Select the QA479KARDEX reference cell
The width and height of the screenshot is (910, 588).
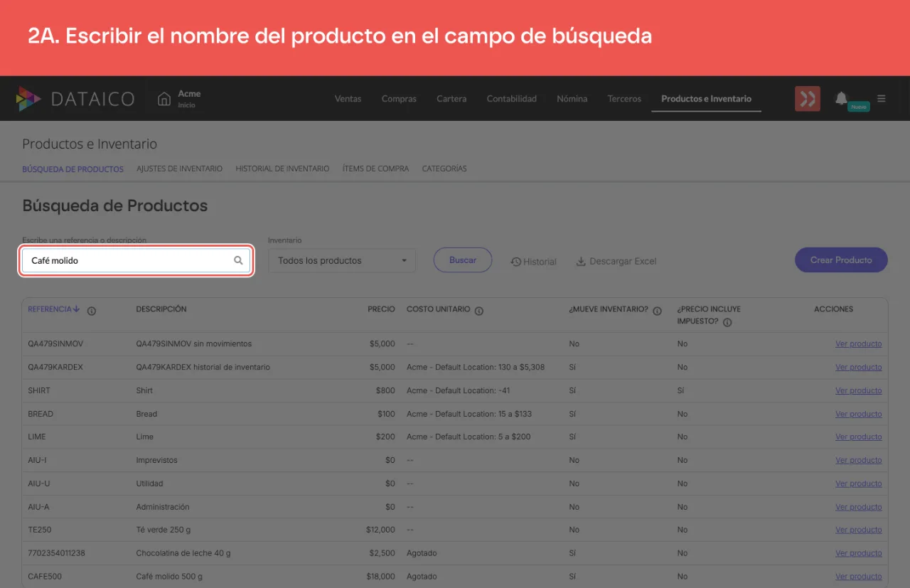tap(55, 368)
